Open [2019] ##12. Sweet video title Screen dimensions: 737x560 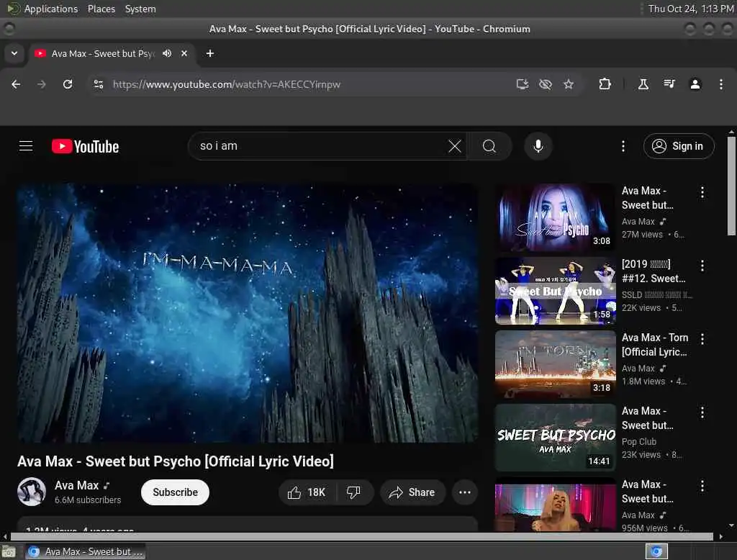coord(654,271)
